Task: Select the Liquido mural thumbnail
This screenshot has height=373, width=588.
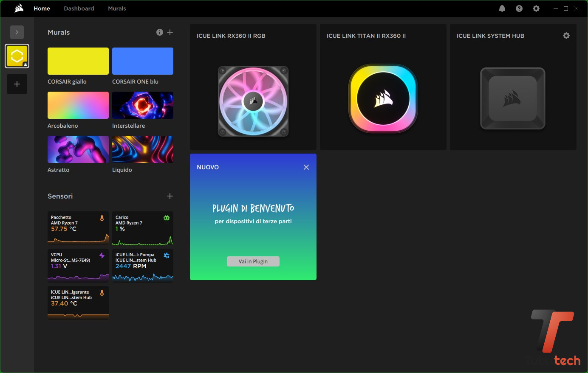Action: (x=143, y=149)
